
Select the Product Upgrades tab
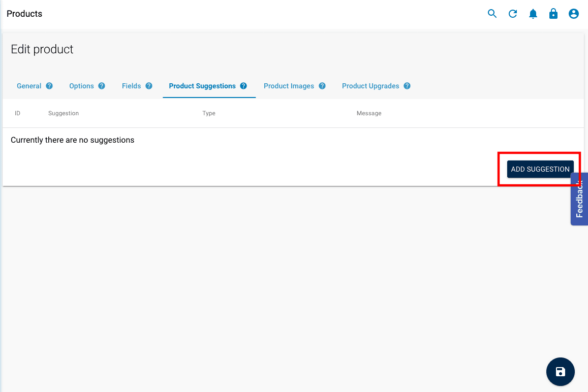pos(370,86)
